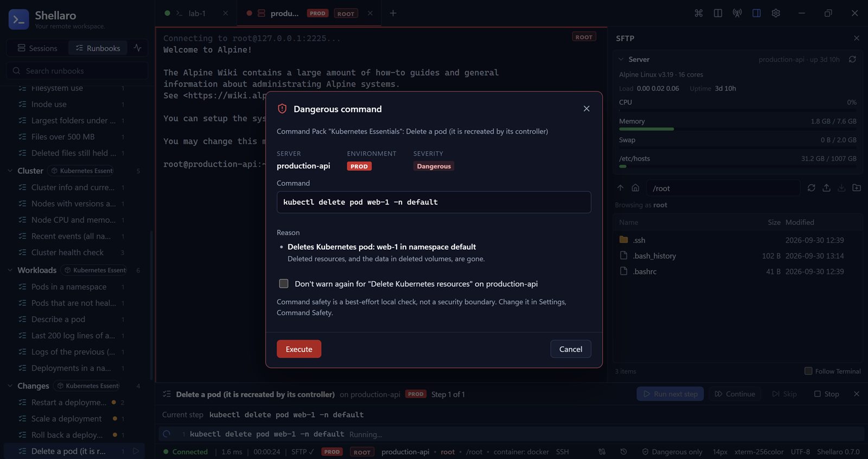Execute the dangerous command

(x=299, y=349)
